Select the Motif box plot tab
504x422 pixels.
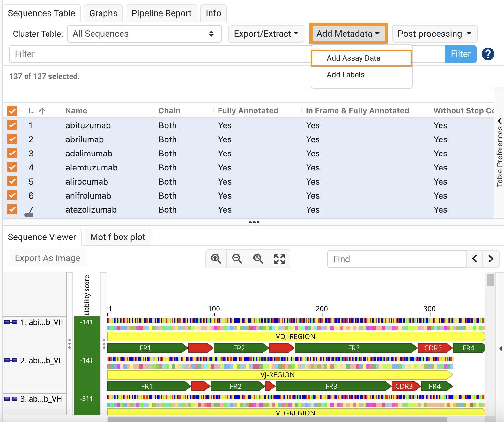[x=118, y=237]
